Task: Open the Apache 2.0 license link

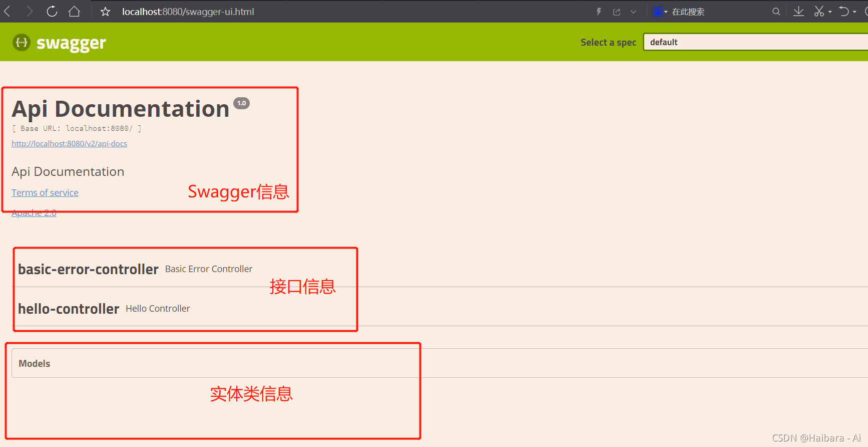Action: pyautogui.click(x=34, y=213)
